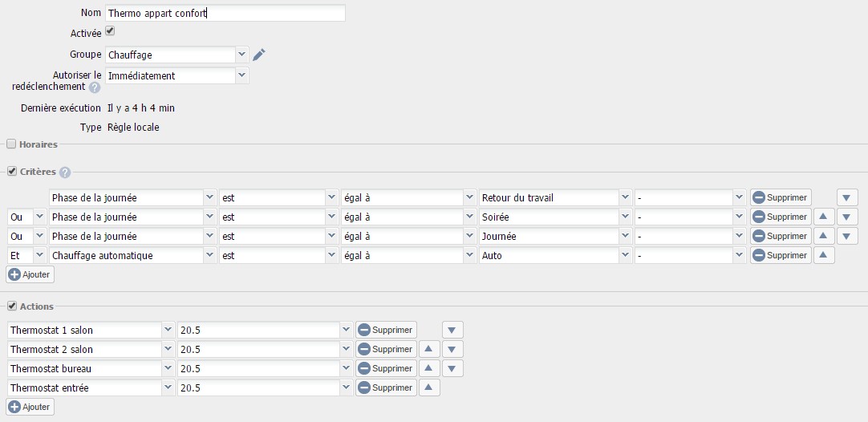Click the Nom text field
This screenshot has width=868, height=422.
click(225, 13)
